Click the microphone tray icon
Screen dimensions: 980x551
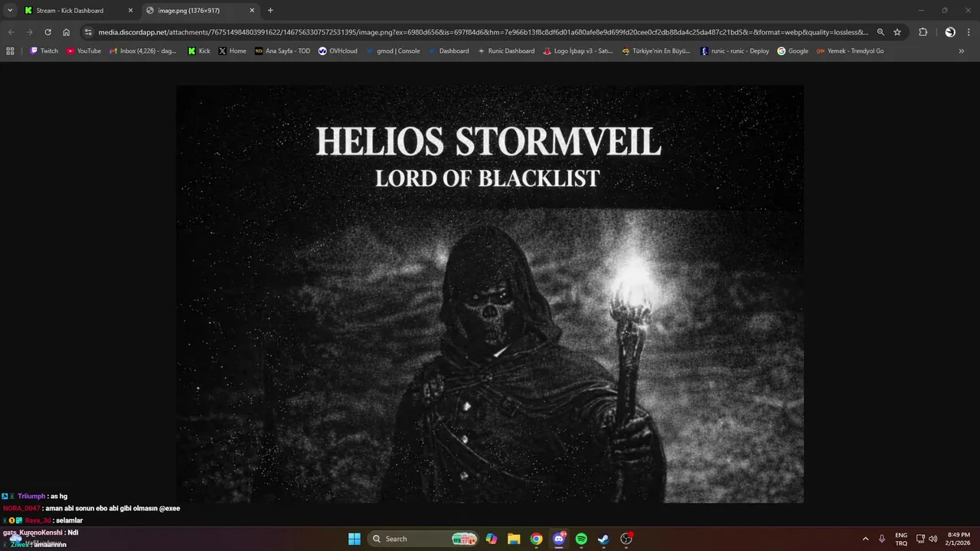(x=882, y=539)
